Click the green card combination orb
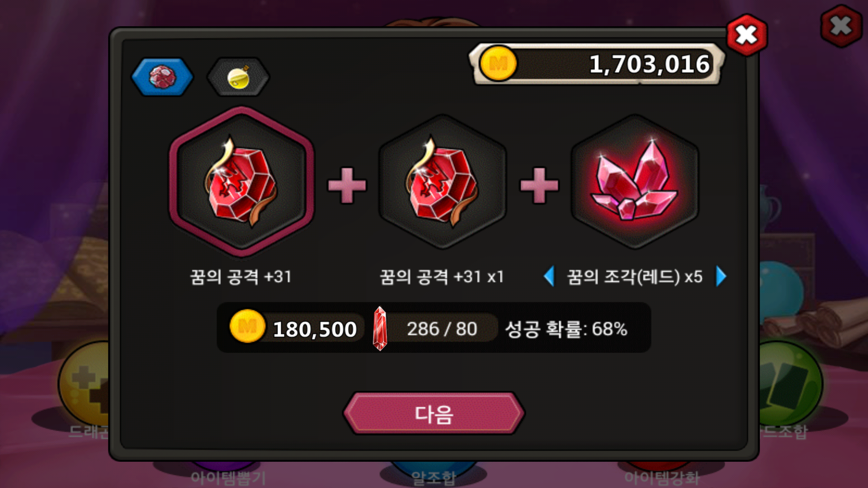The image size is (868, 488). click(x=790, y=383)
